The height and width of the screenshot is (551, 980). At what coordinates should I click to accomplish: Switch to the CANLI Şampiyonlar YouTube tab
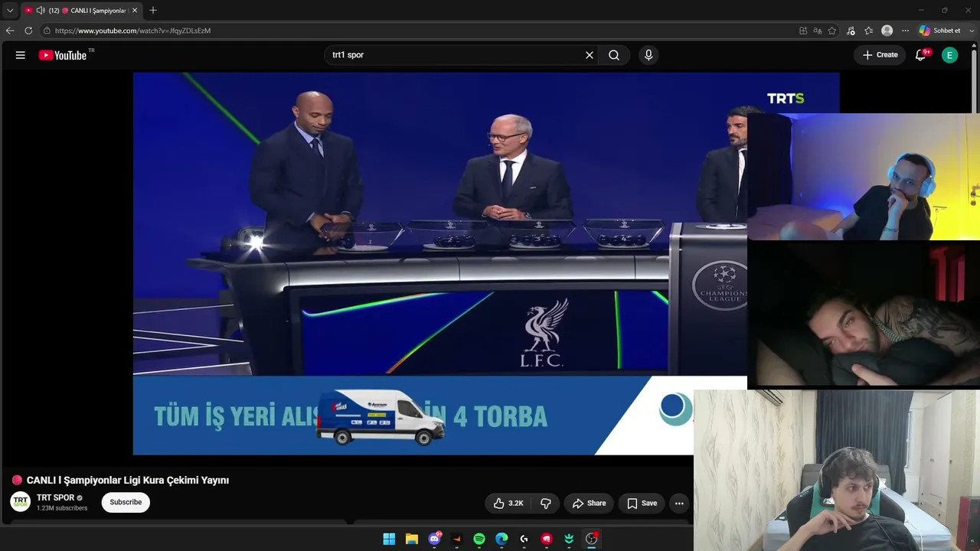tap(80, 11)
